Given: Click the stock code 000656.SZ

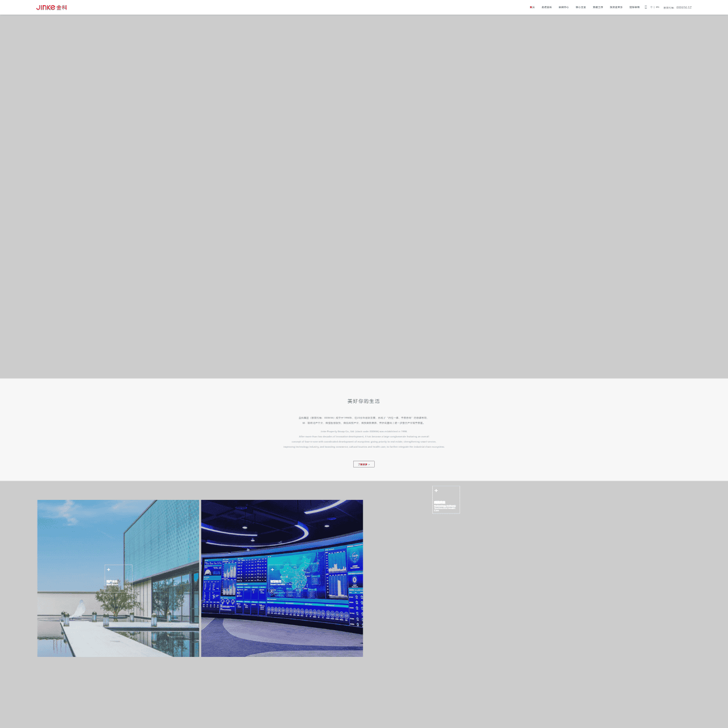Looking at the screenshot, I should tap(684, 7).
